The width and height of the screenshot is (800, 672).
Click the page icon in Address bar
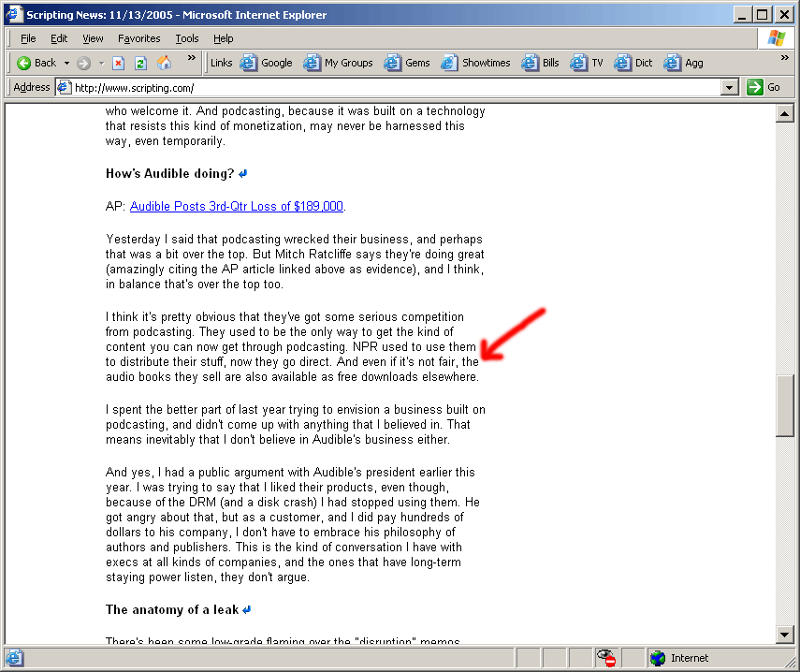coord(64,87)
